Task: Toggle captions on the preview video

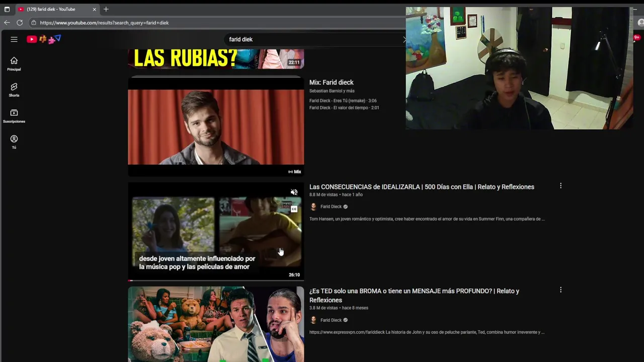Action: (294, 209)
